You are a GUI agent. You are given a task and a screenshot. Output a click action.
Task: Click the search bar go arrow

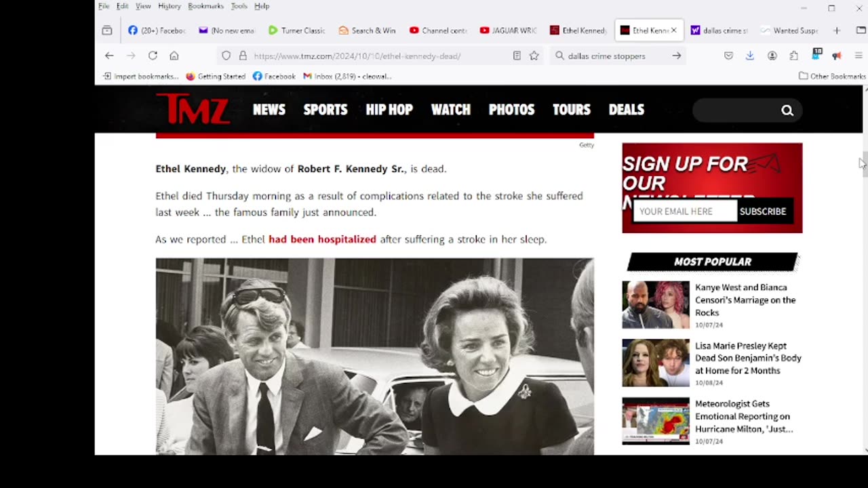pyautogui.click(x=676, y=56)
